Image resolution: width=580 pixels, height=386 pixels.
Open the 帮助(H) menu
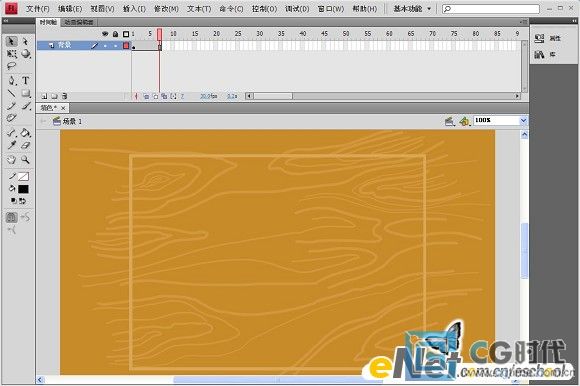point(364,9)
